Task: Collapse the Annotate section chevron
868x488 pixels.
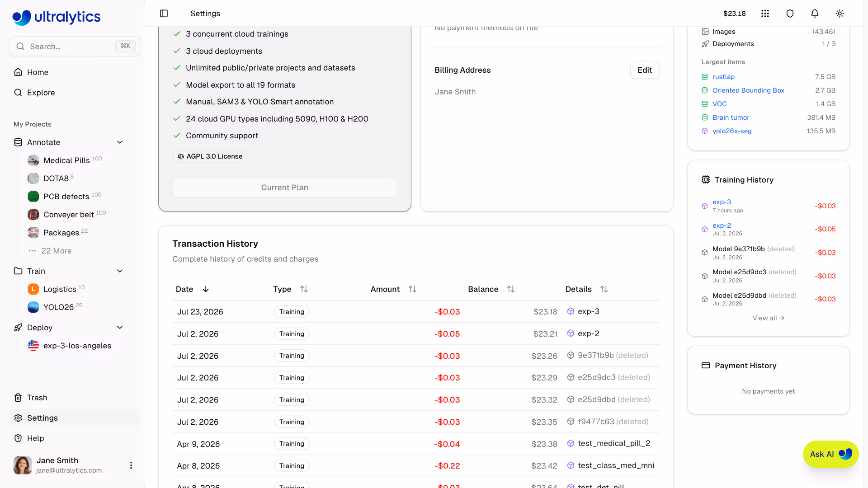Action: pyautogui.click(x=120, y=142)
